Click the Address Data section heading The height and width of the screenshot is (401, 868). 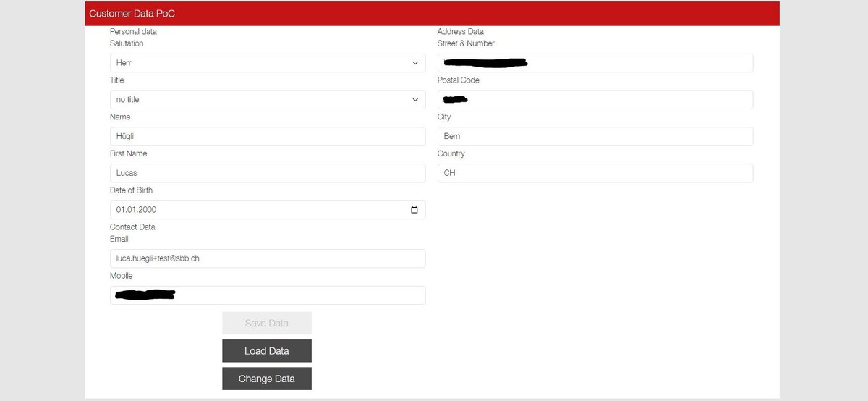click(x=460, y=32)
